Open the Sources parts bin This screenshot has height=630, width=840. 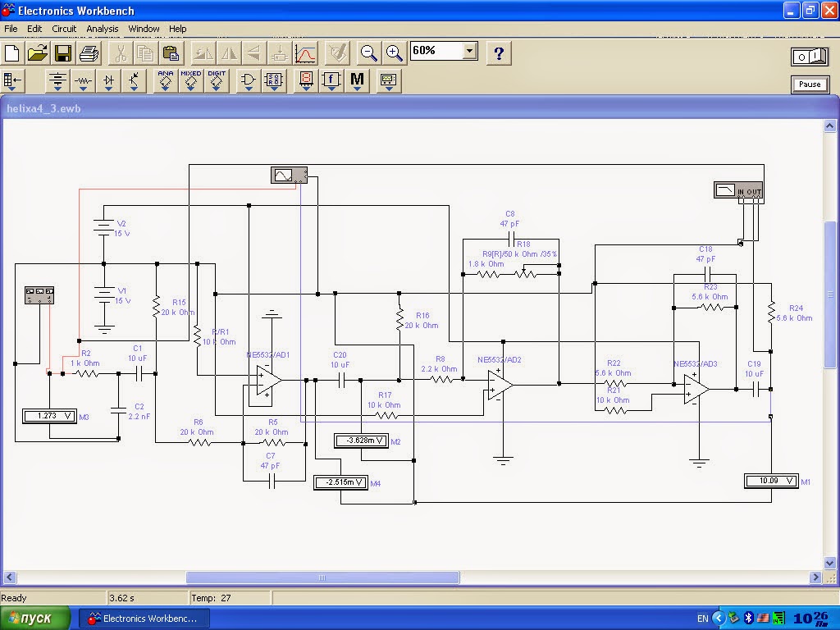point(57,80)
